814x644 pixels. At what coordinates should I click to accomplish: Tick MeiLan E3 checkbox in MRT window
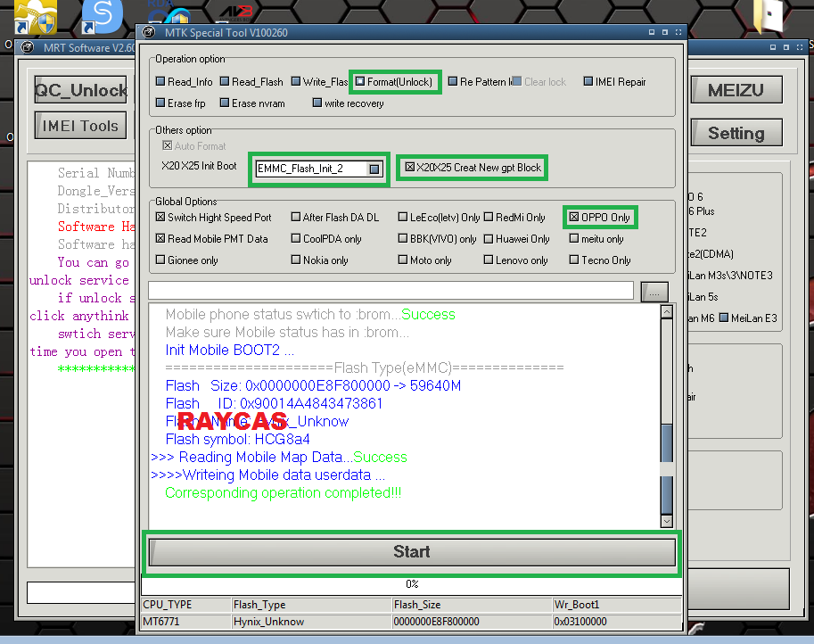[x=724, y=318]
